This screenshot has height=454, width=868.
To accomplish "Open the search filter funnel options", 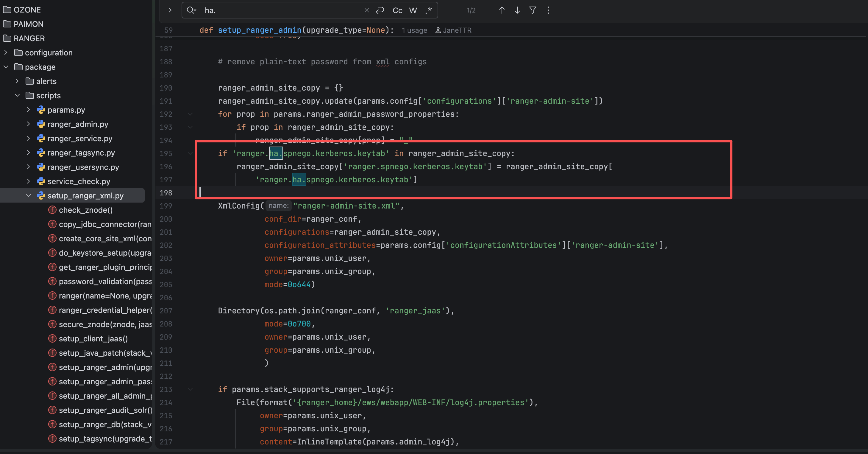I will coord(533,10).
